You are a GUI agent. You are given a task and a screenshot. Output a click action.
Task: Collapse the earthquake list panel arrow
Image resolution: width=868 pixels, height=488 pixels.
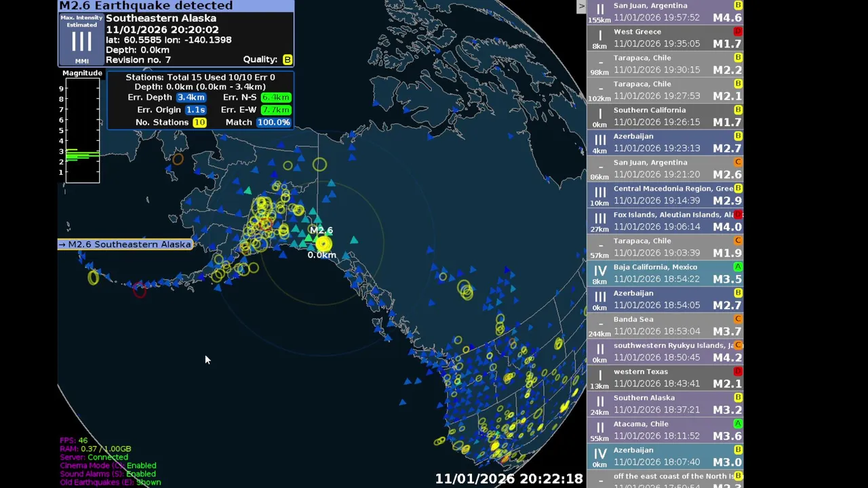pos(581,6)
